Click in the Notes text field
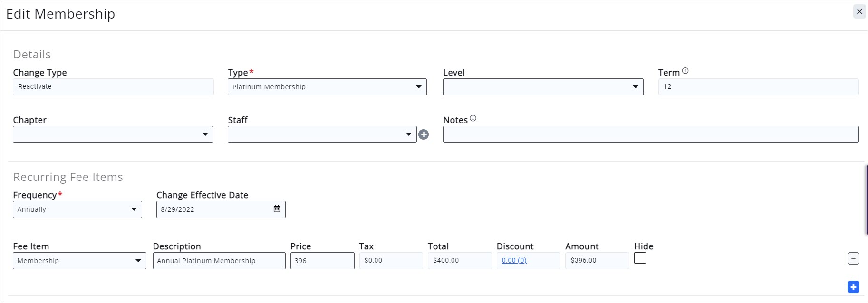The width and height of the screenshot is (868, 303). click(x=650, y=134)
